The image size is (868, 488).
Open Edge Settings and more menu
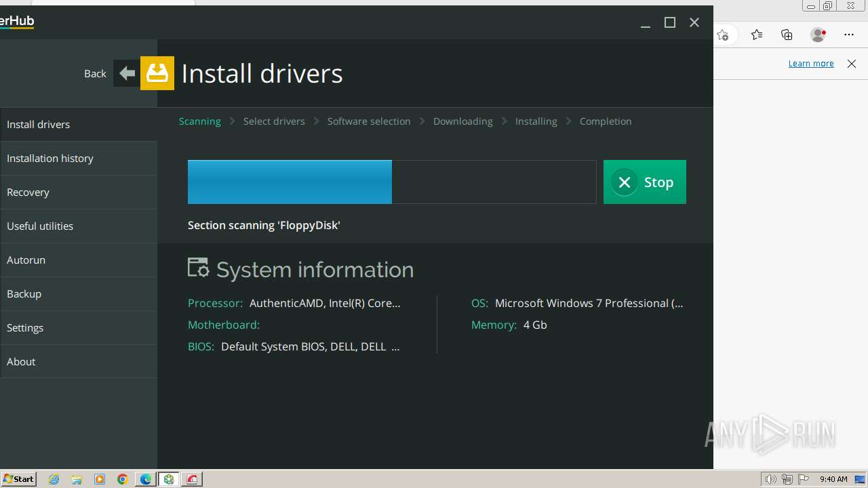(849, 35)
